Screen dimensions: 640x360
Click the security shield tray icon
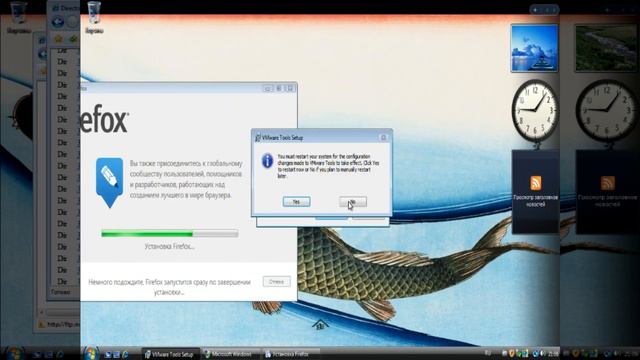511,353
